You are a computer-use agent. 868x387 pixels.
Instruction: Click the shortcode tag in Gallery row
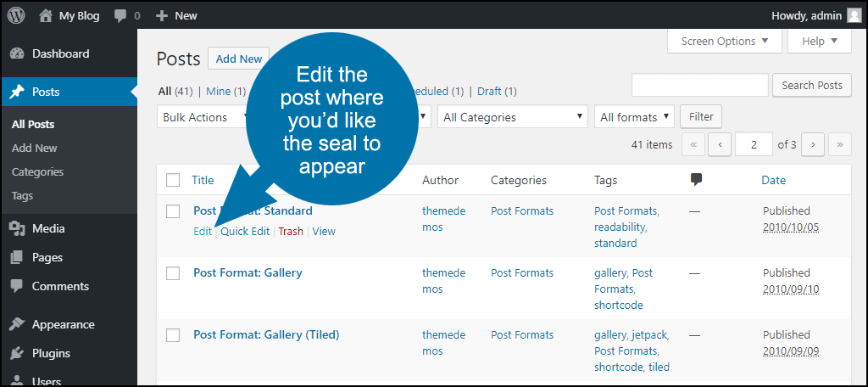click(618, 306)
